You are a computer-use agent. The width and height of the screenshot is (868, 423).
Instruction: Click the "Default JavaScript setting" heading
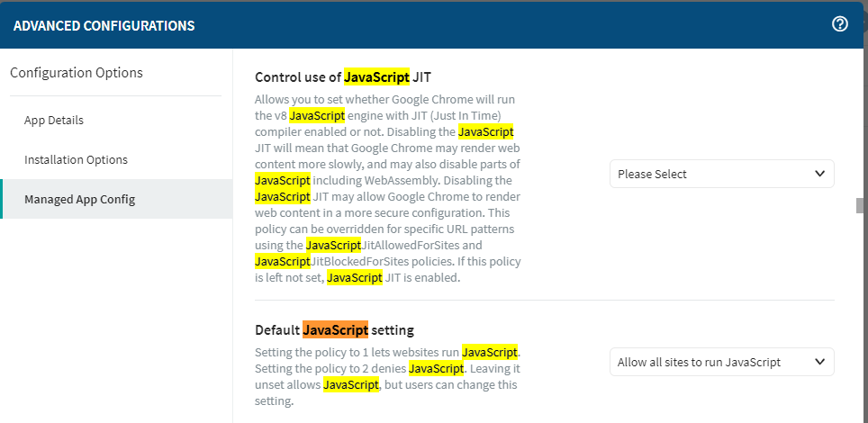click(334, 329)
